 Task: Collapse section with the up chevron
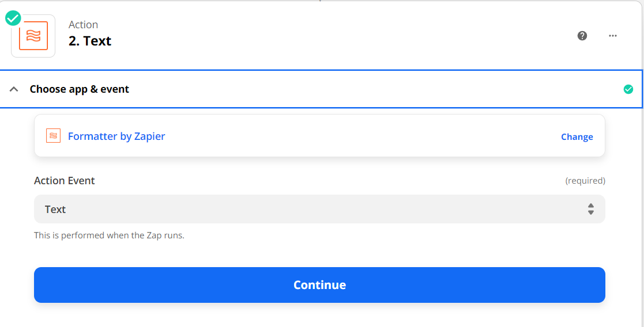tap(14, 89)
